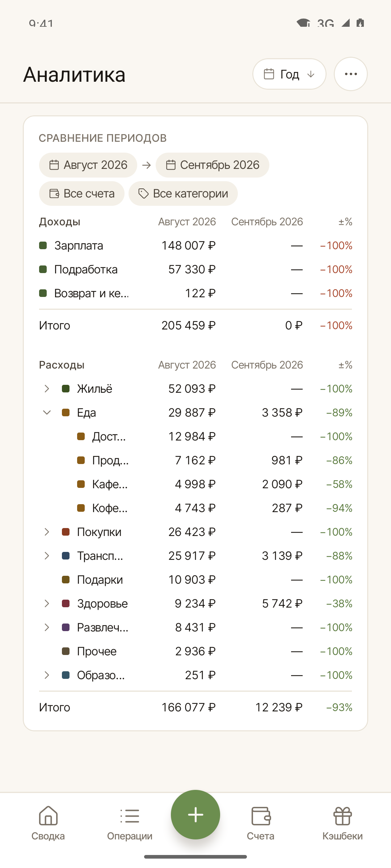Click the Зарплата green color marker

pyautogui.click(x=43, y=246)
